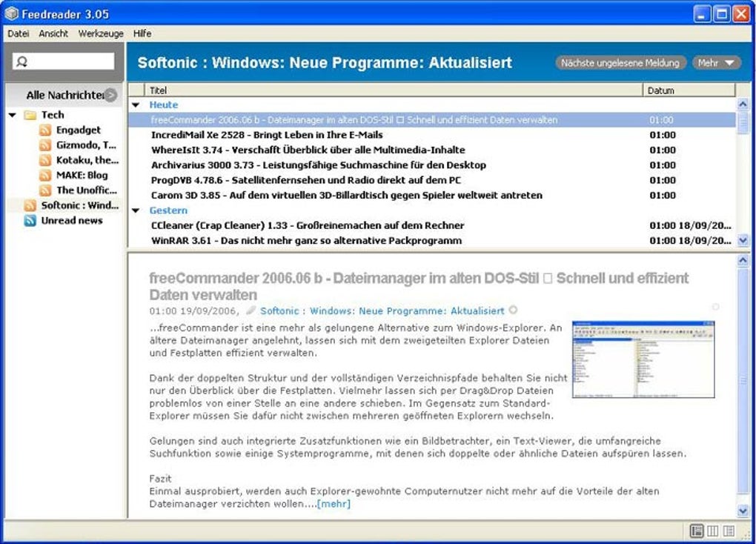Image resolution: width=756 pixels, height=544 pixels.
Task: Collapse the Heute group
Action: pyautogui.click(x=136, y=105)
